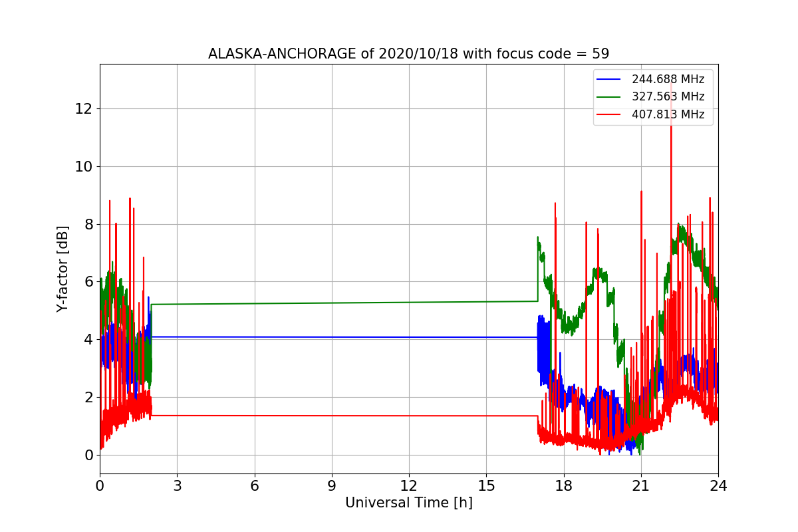Click the 'Universal Time [h]' axis label
Viewport: 798px width, 532px height.
click(408, 503)
